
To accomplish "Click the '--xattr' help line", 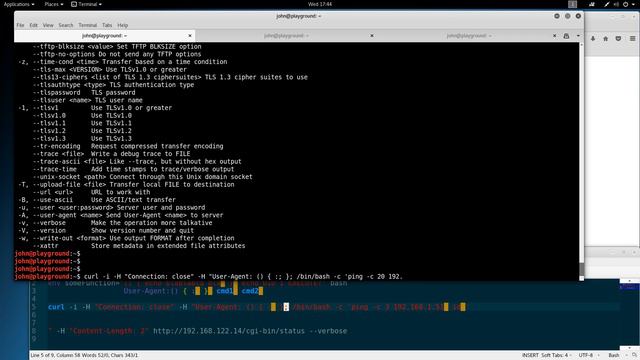I will click(x=139, y=246).
